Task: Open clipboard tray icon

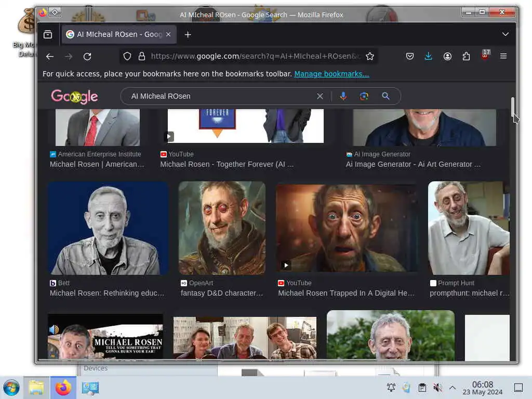Action: coord(422,388)
